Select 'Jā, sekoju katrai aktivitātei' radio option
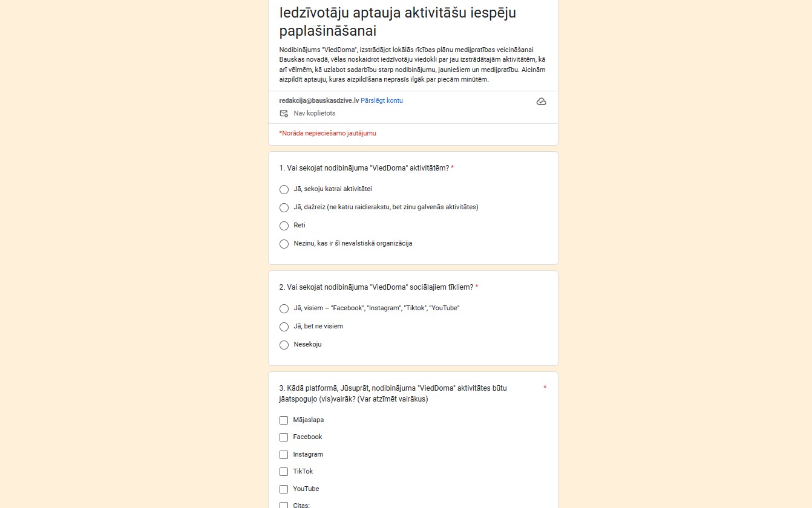The height and width of the screenshot is (508, 812). pos(284,189)
